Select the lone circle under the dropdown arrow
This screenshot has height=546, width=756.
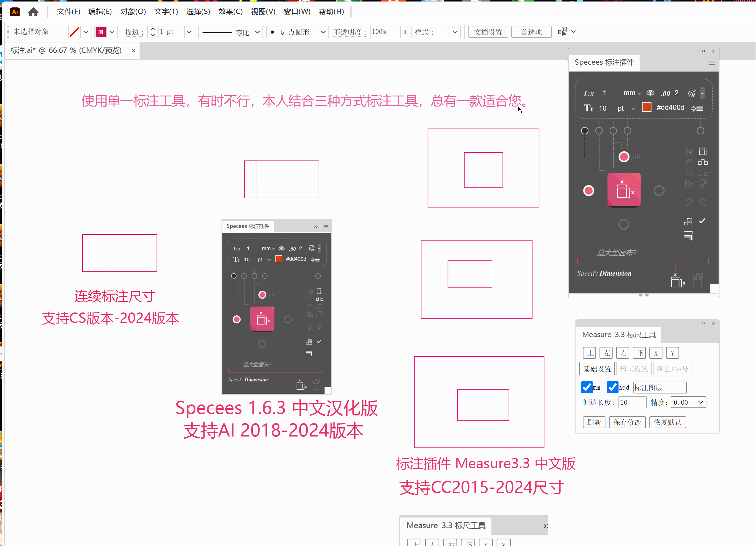pos(700,131)
